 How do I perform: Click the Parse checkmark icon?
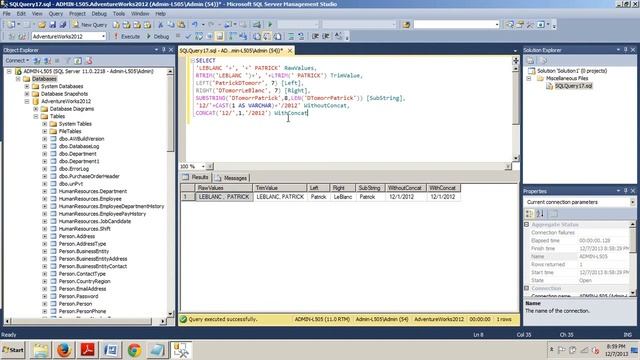tap(188, 36)
